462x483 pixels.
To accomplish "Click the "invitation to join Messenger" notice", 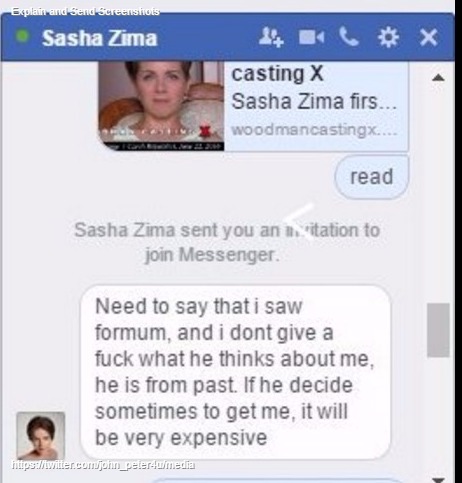I will click(227, 242).
